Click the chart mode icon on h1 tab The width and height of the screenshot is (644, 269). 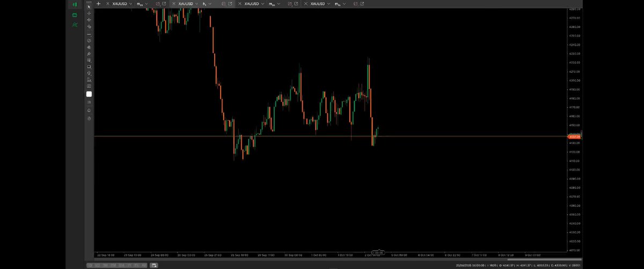(x=224, y=4)
